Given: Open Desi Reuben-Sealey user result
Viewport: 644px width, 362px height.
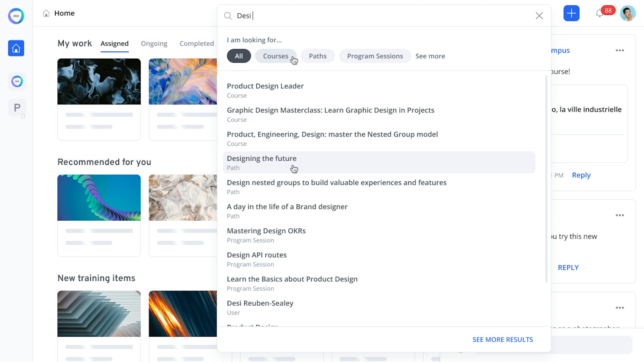Looking at the screenshot, I should pyautogui.click(x=379, y=307).
